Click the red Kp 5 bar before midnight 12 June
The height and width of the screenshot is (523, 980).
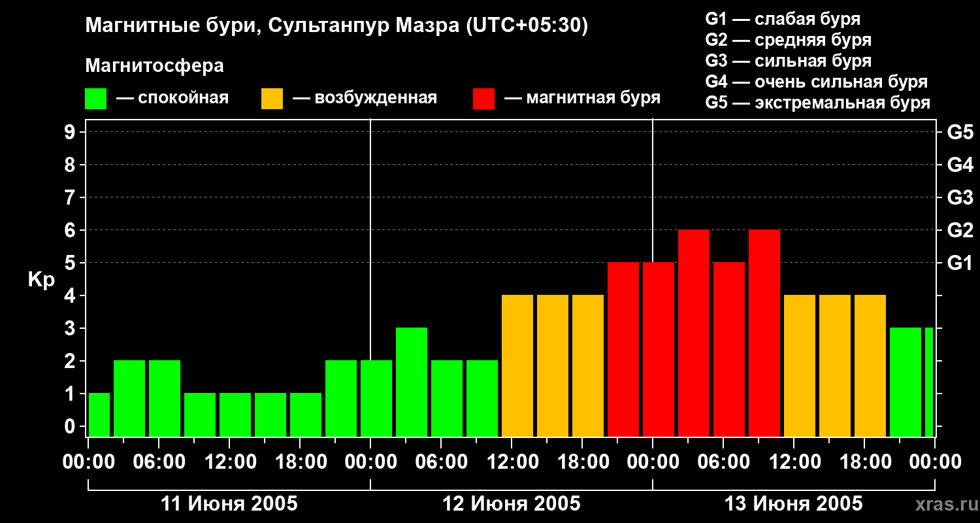(623, 349)
